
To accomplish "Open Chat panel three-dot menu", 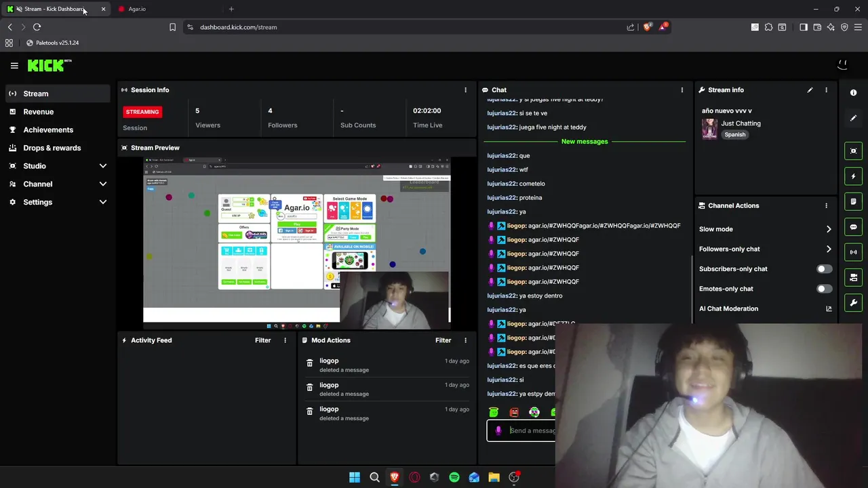I will click(x=682, y=90).
